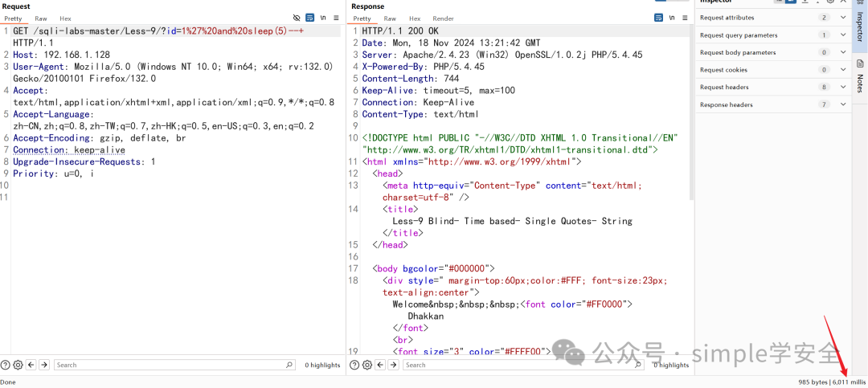868x388 pixels.
Task: Open Response panel hamburger options menu
Action: (685, 18)
